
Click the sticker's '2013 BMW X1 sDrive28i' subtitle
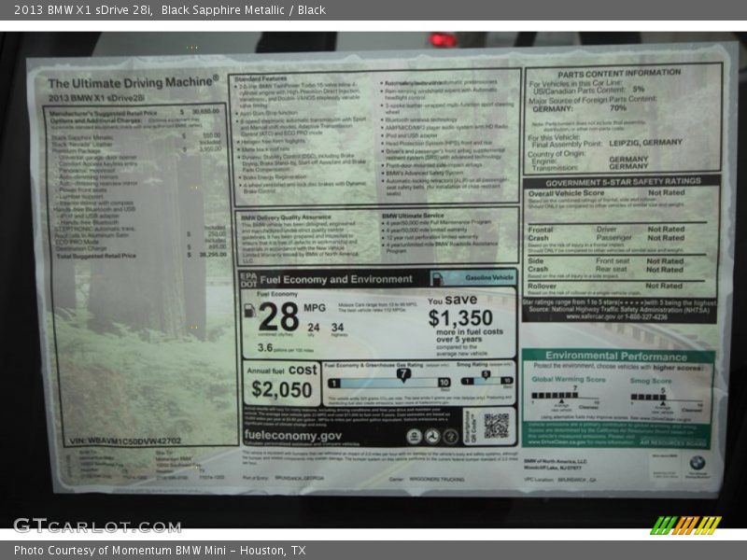click(x=96, y=98)
